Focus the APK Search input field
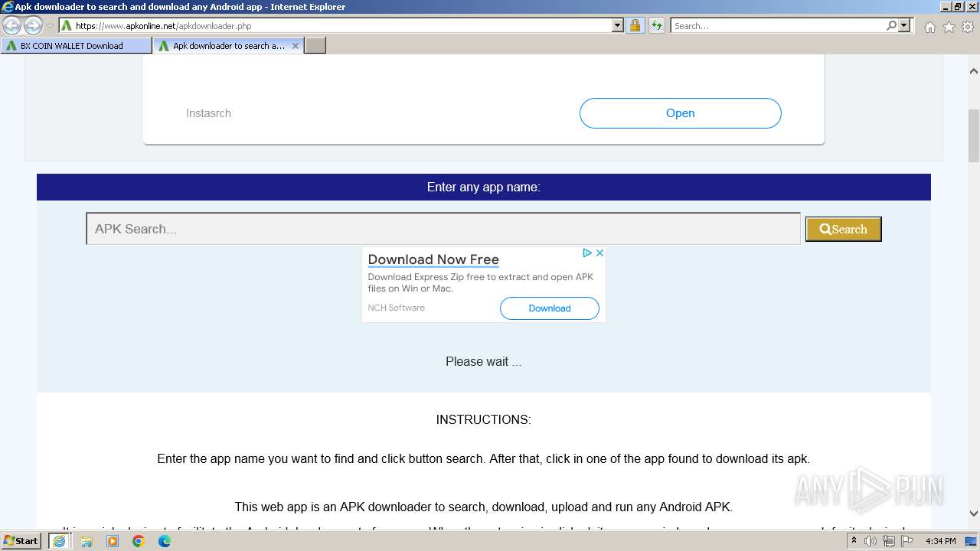This screenshot has height=551, width=980. pos(443,229)
